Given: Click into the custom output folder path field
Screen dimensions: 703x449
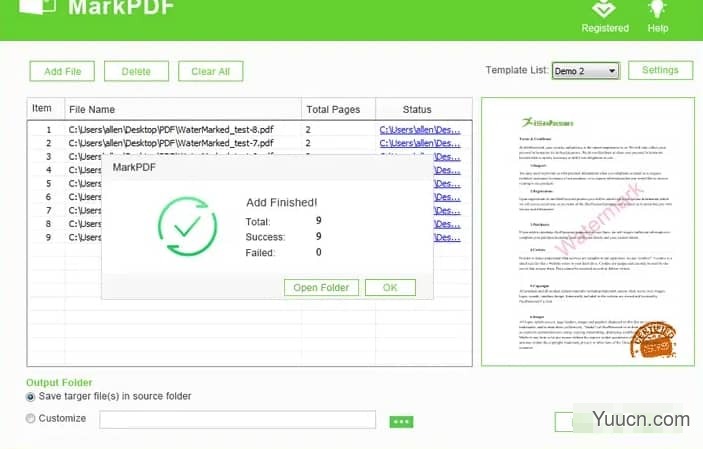Looking at the screenshot, I should click(238, 420).
